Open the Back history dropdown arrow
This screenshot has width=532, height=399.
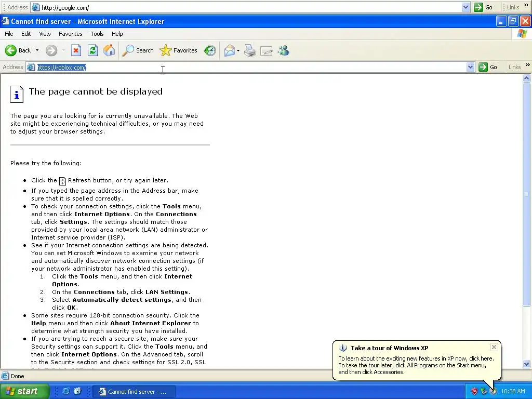tap(37, 50)
